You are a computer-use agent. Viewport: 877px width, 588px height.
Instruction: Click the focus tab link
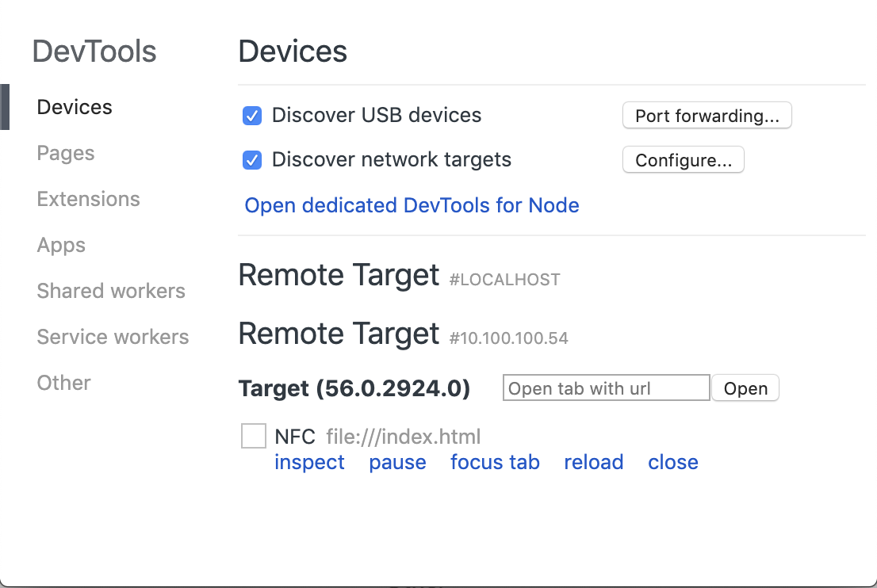pyautogui.click(x=495, y=462)
